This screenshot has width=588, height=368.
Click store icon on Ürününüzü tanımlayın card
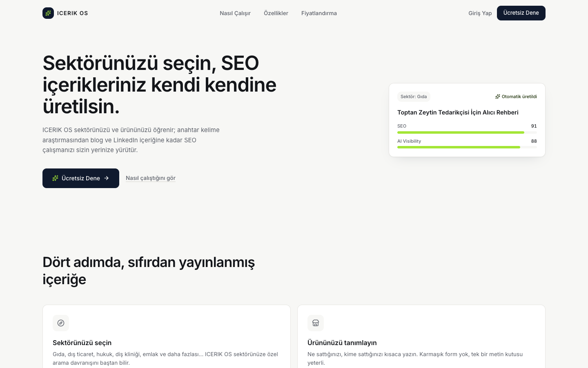pos(316,323)
